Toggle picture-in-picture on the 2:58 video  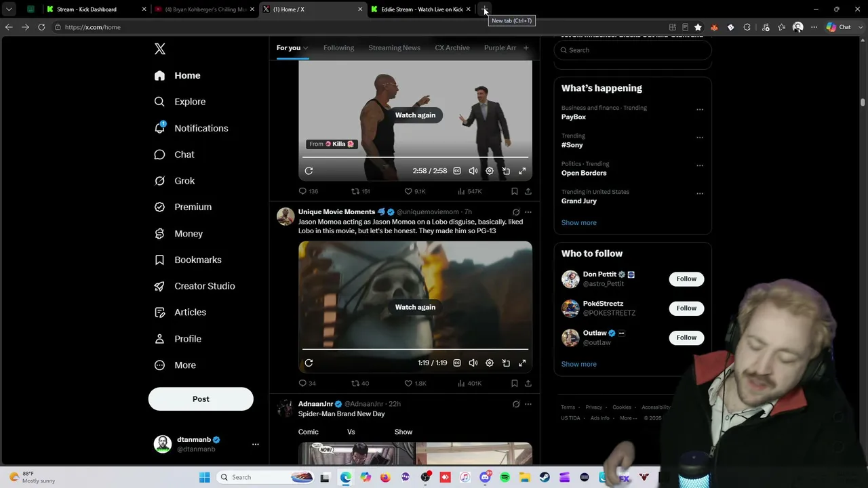(506, 171)
